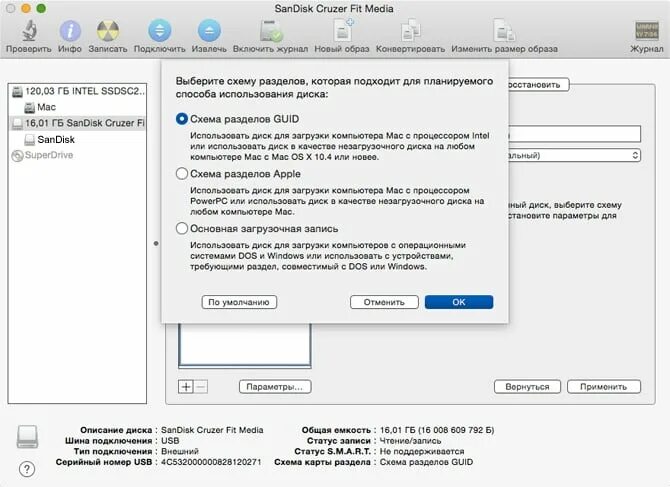
Task: Click the Включить журнал toolbar icon
Action: 270,31
